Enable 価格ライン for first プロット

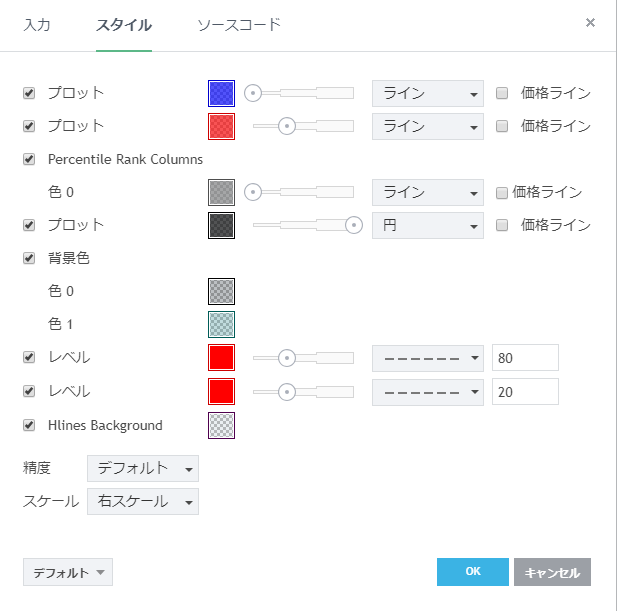[x=503, y=93]
